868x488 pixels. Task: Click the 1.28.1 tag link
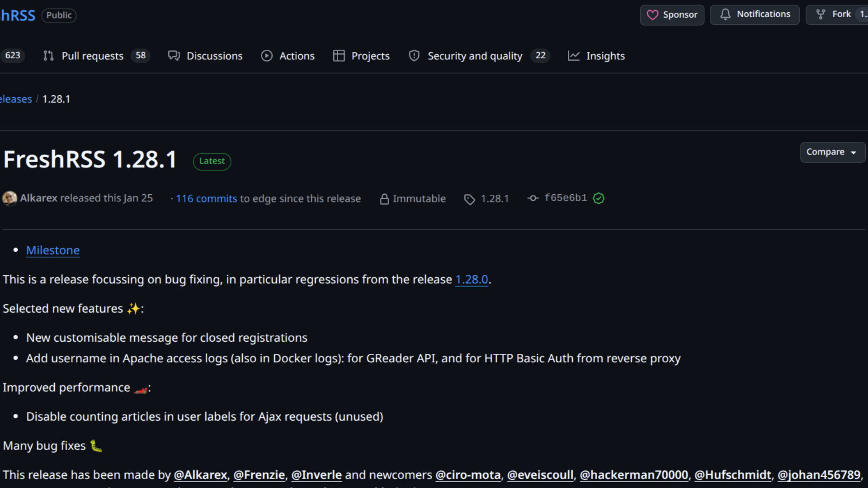click(x=495, y=199)
